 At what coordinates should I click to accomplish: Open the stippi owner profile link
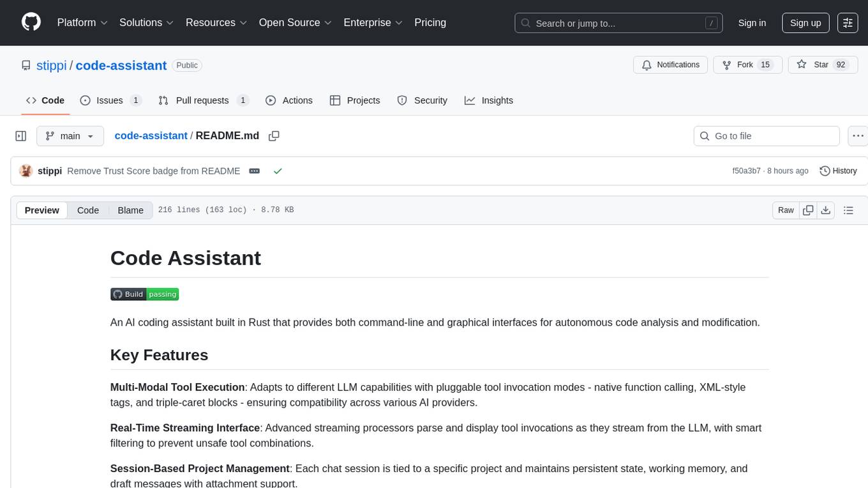click(x=52, y=65)
